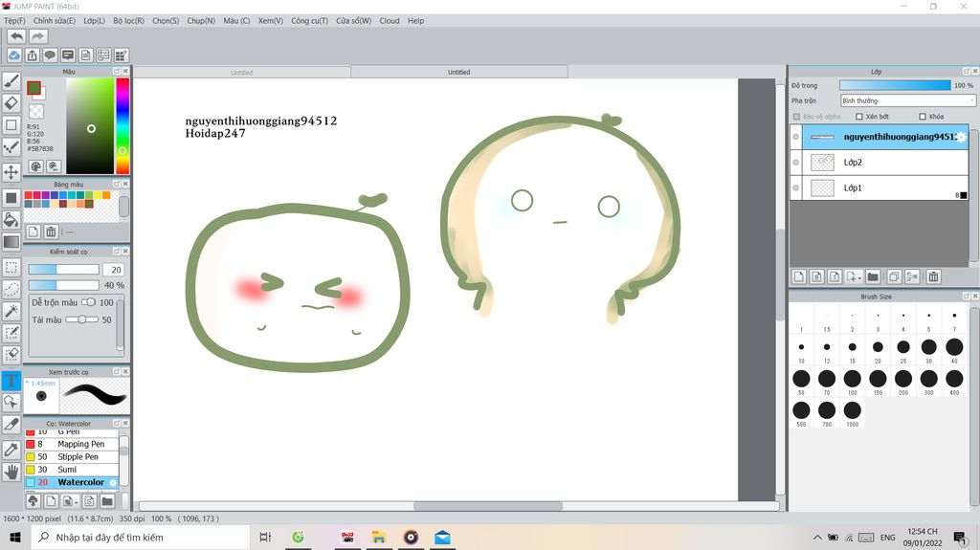
Task: Toggle the Bảo vệ alpha checkbox
Action: (x=796, y=117)
